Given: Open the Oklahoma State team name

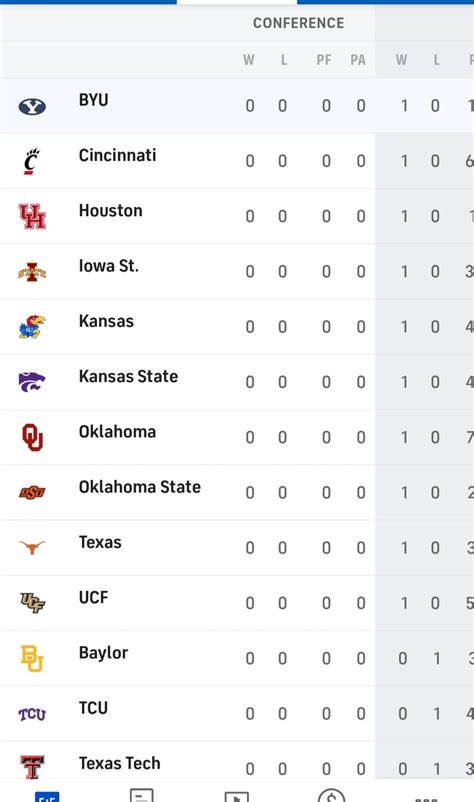Looking at the screenshot, I should click(x=140, y=487).
